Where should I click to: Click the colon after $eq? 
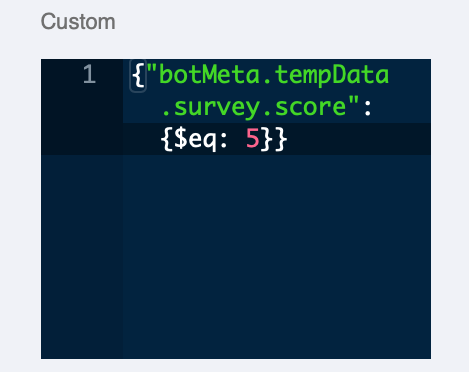pyautogui.click(x=224, y=140)
